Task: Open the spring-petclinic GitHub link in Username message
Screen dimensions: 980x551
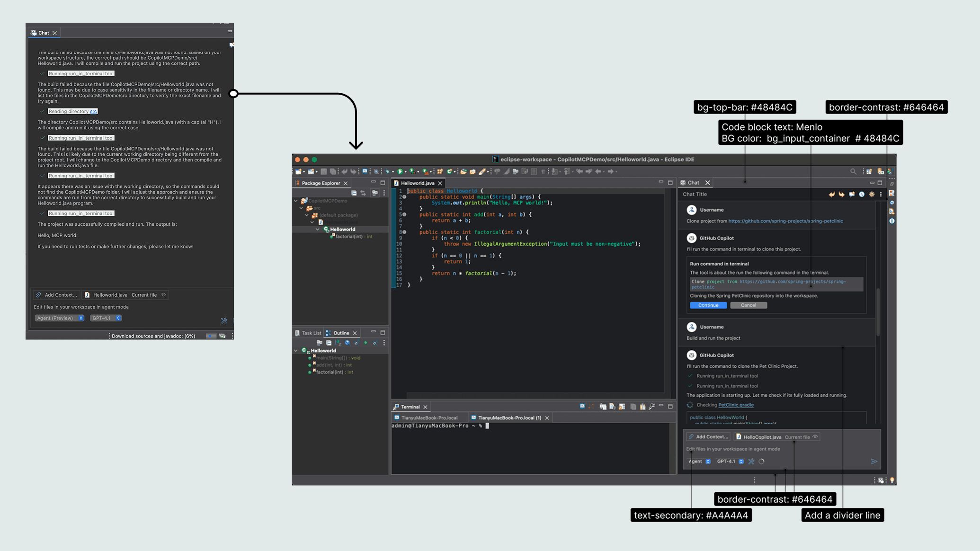Action: click(785, 221)
